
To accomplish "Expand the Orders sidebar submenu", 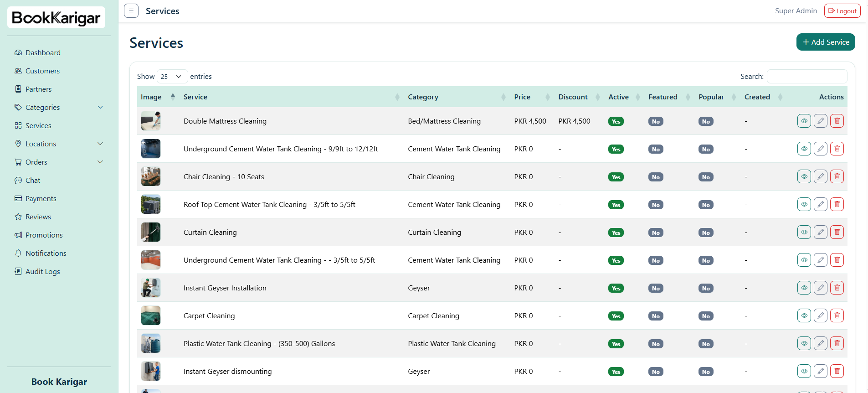I will pos(59,162).
